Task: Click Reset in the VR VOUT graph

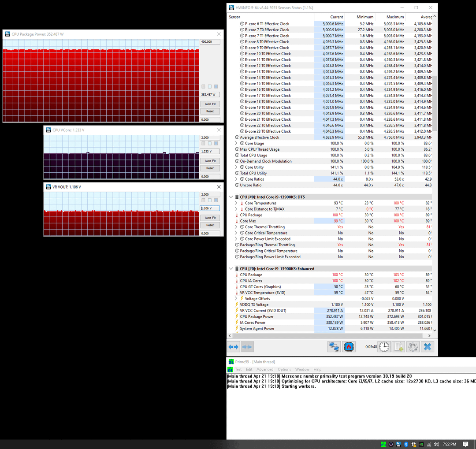Action: point(210,225)
